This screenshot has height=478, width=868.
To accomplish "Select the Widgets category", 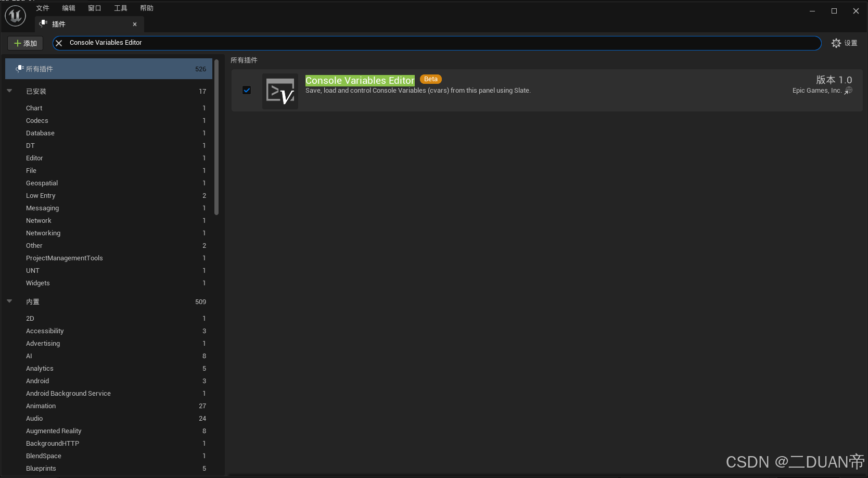I will pyautogui.click(x=109, y=283).
